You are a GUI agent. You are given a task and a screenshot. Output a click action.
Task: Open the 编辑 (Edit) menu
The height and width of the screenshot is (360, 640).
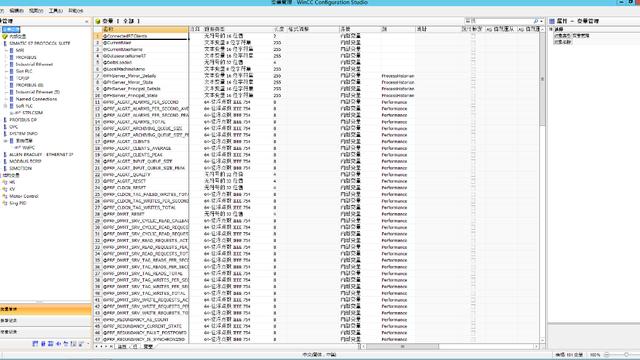16,11
